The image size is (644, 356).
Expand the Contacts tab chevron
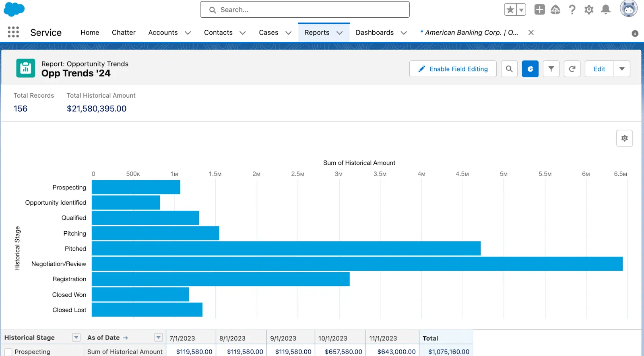pos(243,33)
